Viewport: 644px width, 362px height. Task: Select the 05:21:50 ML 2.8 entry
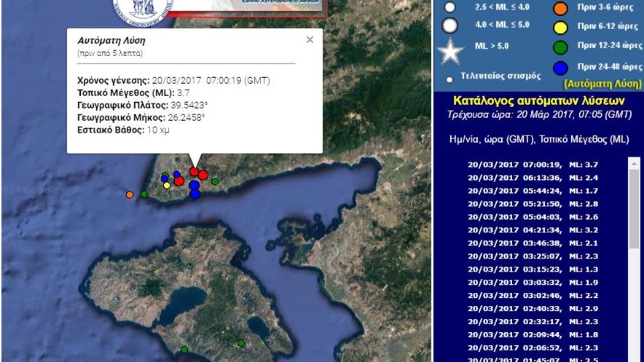[533, 204]
